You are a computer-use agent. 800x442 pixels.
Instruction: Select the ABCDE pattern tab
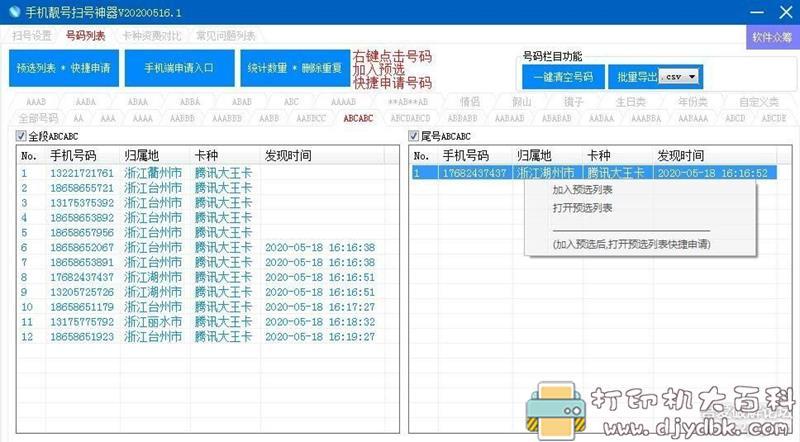774,118
